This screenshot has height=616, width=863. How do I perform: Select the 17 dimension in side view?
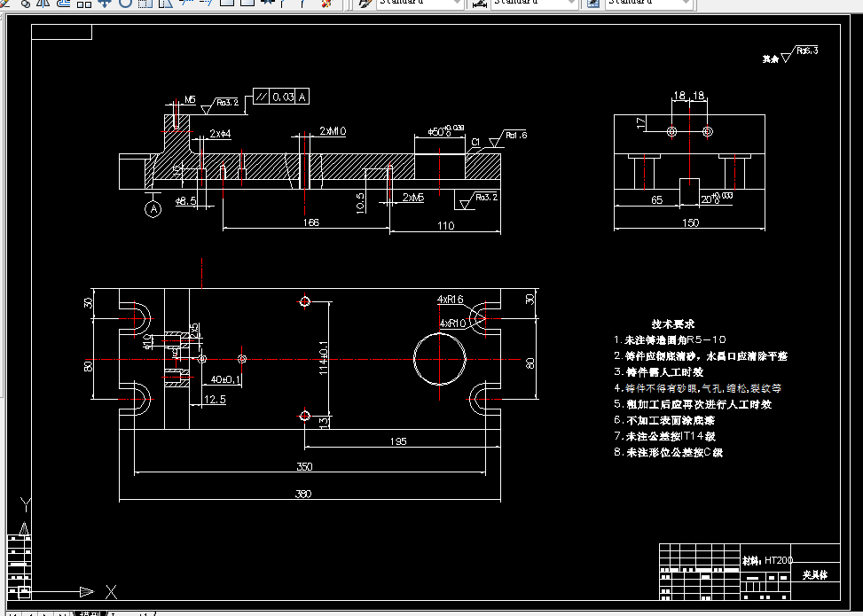point(641,123)
